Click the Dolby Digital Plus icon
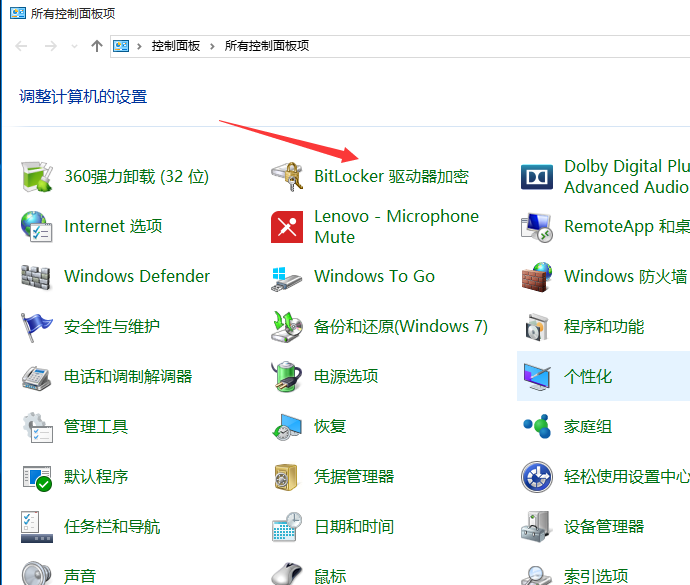Viewport: 690px width, 585px height. coord(537,177)
